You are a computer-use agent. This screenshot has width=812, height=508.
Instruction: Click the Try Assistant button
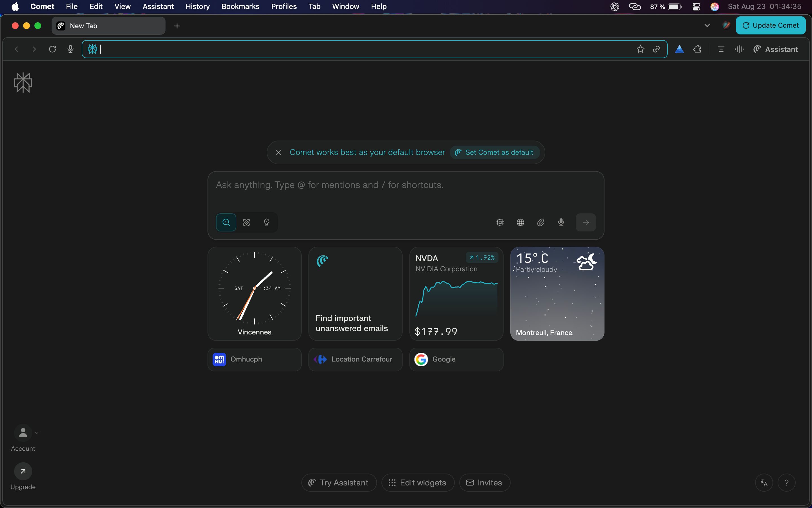(339, 483)
